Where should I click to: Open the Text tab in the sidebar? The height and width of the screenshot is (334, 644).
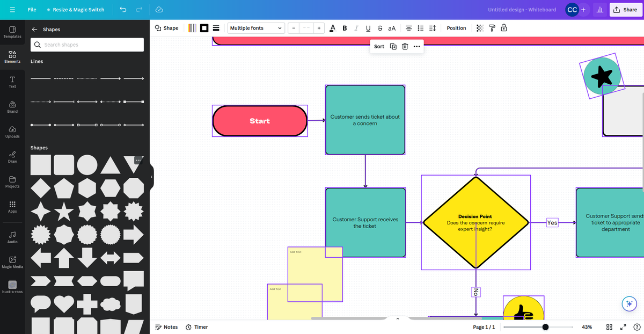pos(12,82)
